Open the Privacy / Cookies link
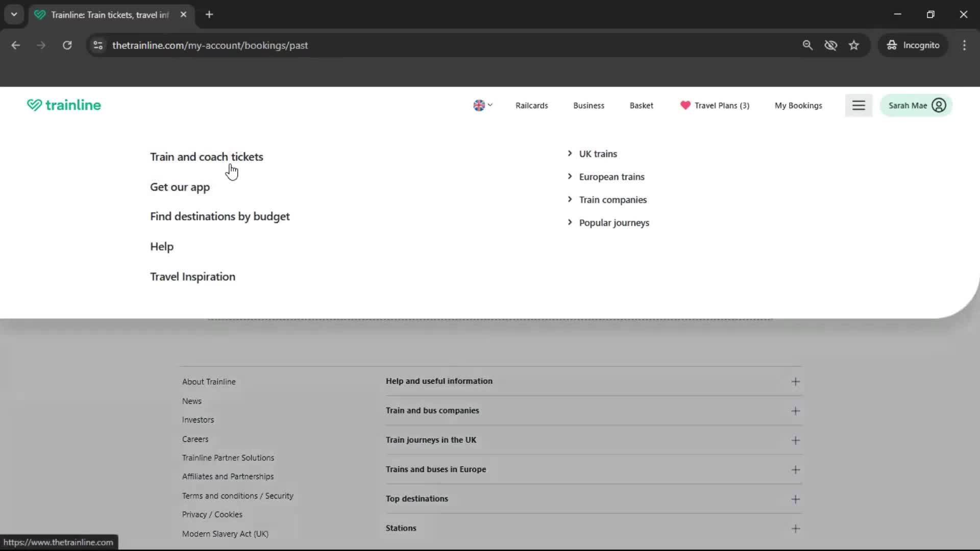The image size is (980, 551). click(x=212, y=514)
